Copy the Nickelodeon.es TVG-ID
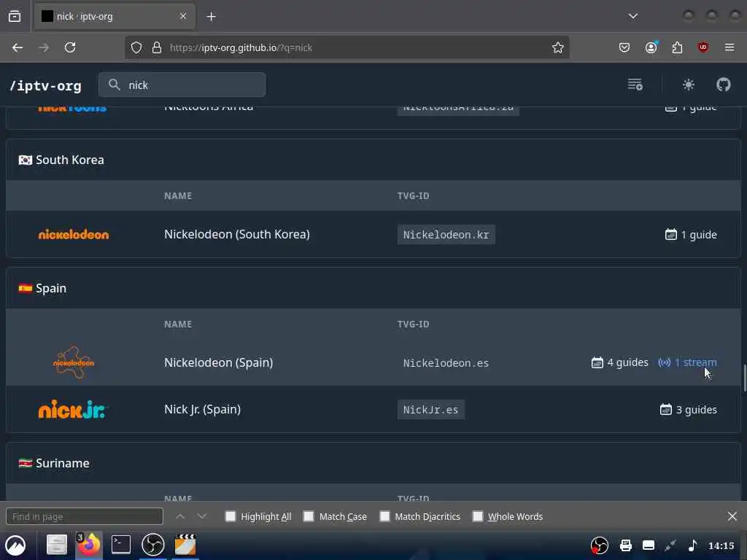Image resolution: width=747 pixels, height=560 pixels. coord(446,363)
